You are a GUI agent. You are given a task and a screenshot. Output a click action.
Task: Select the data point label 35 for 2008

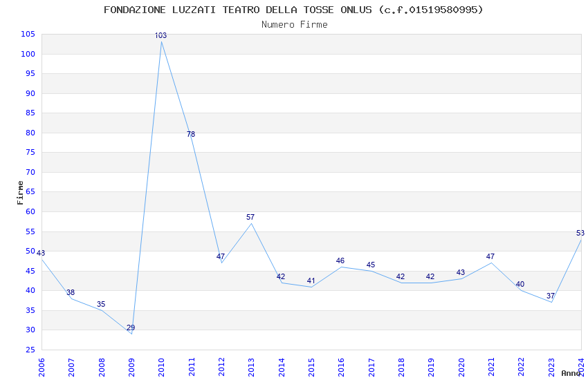pyautogui.click(x=101, y=304)
